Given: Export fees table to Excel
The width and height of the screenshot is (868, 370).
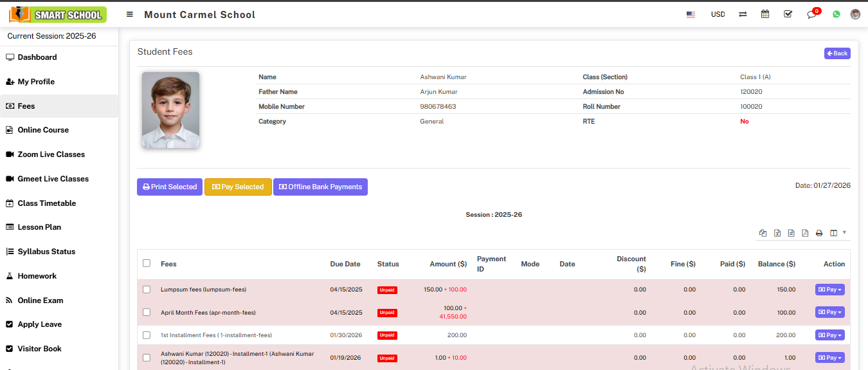Looking at the screenshot, I should tap(777, 233).
